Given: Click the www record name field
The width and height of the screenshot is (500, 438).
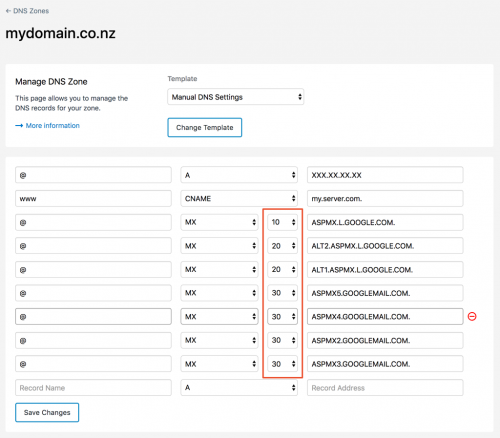Looking at the screenshot, I should [x=93, y=199].
